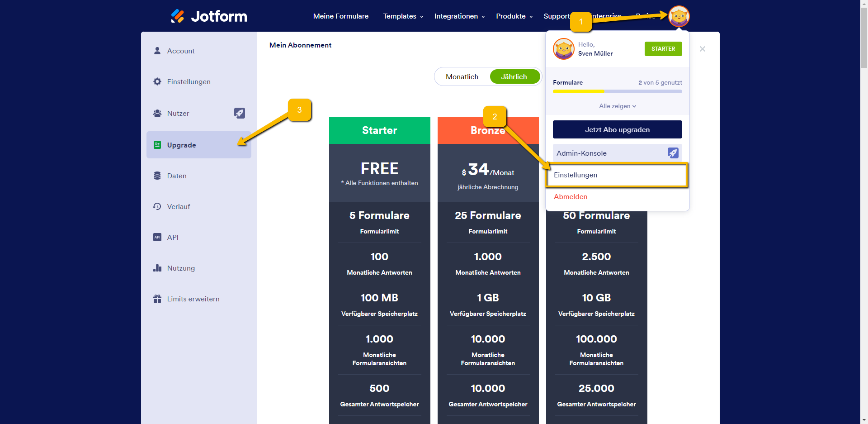Click the Sven Müller user name
This screenshot has width=868, height=424.
click(x=595, y=53)
